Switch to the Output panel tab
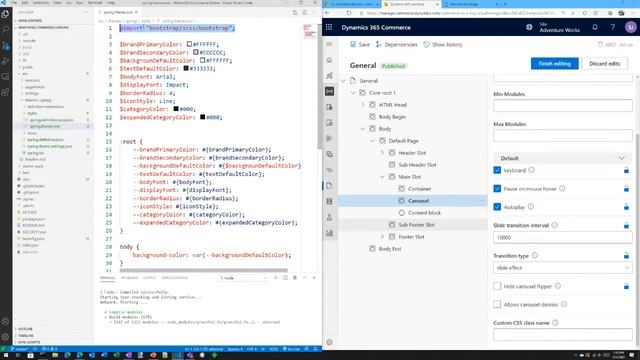 149,278
